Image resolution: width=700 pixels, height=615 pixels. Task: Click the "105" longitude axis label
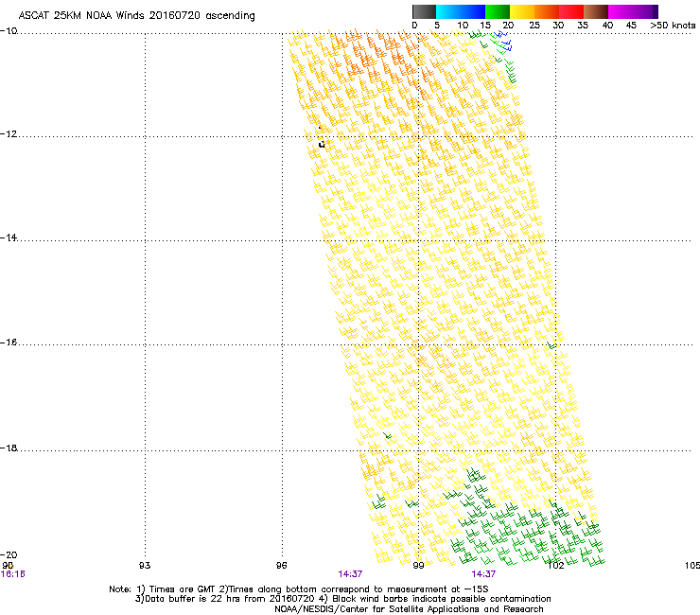692,566
